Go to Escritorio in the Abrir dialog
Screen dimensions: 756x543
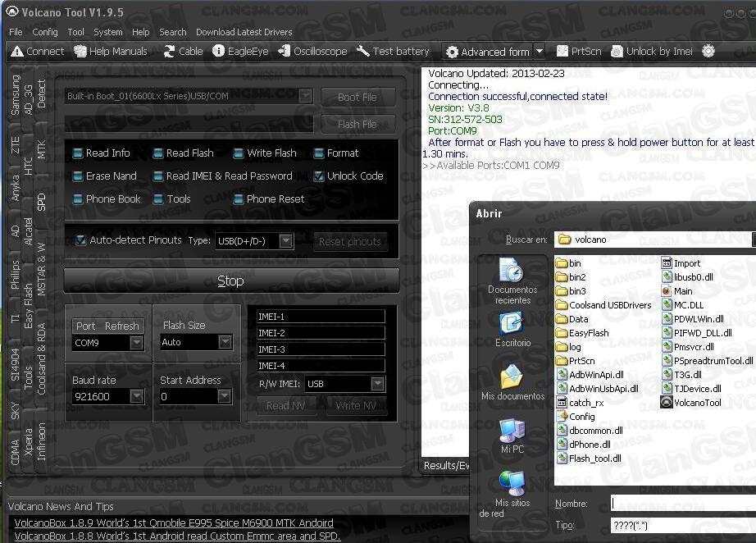pyautogui.click(x=512, y=330)
